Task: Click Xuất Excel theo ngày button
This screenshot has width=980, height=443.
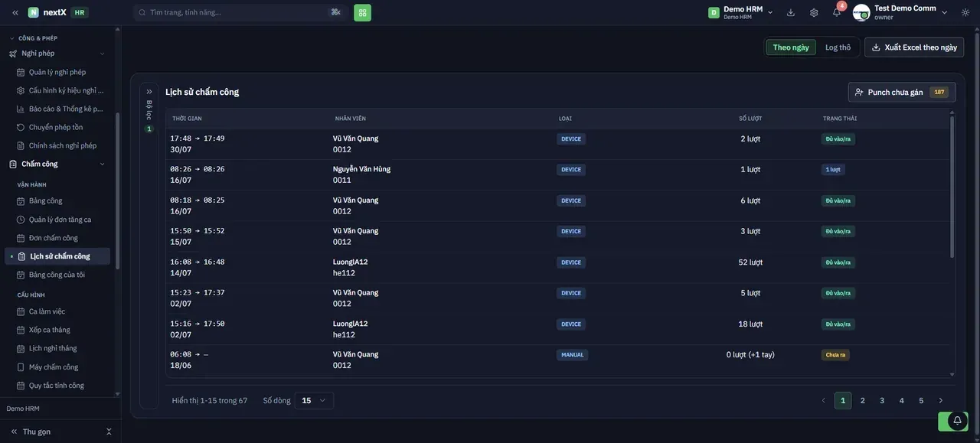Action: click(914, 47)
